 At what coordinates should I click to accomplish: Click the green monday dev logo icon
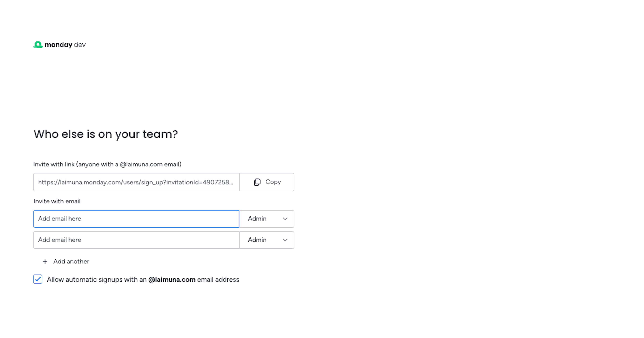[x=38, y=44]
